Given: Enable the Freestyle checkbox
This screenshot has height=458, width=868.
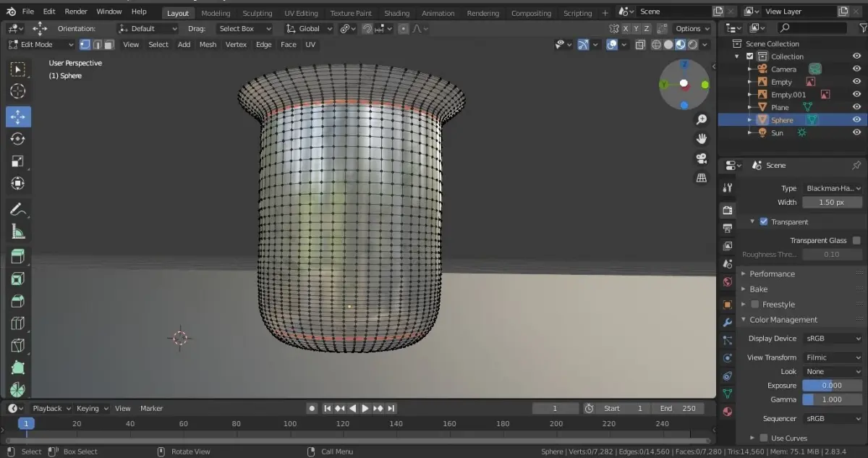Looking at the screenshot, I should [754, 304].
